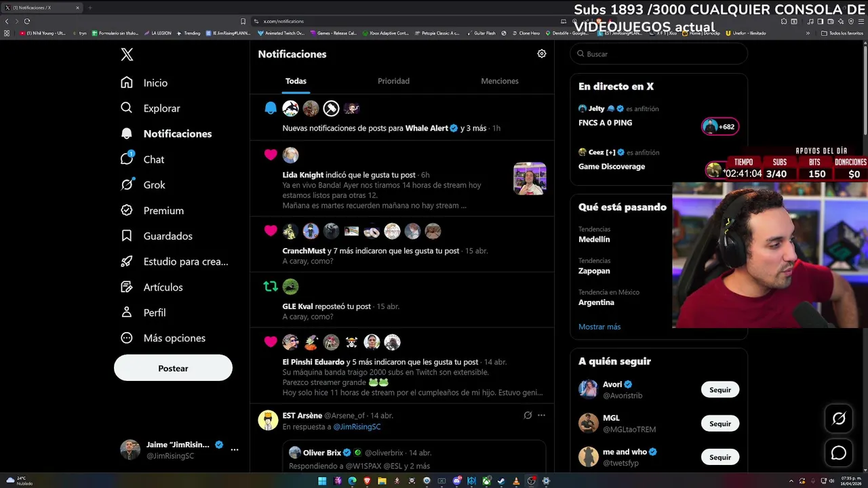The height and width of the screenshot is (488, 868).
Task: Click Grok icon on EST Arsène post
Action: [x=528, y=415]
